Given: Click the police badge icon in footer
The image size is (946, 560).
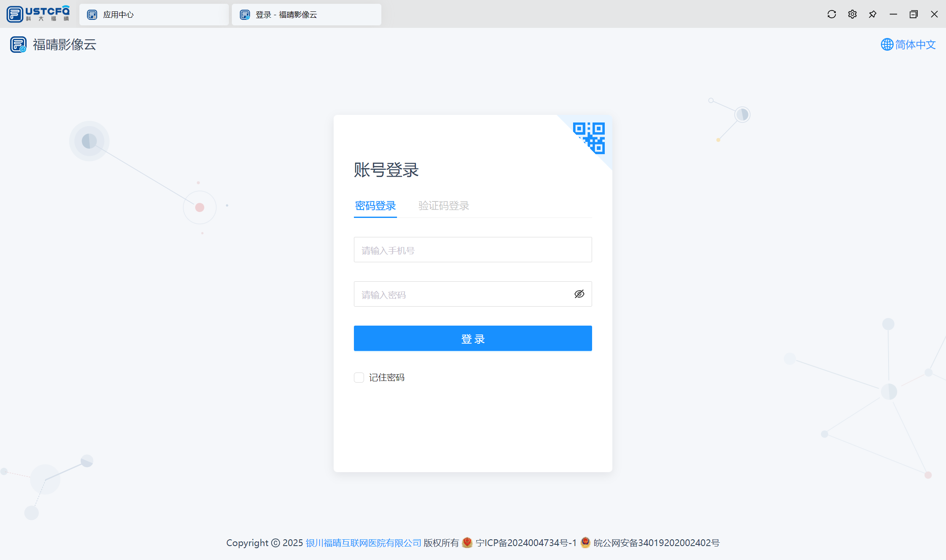Looking at the screenshot, I should point(585,542).
